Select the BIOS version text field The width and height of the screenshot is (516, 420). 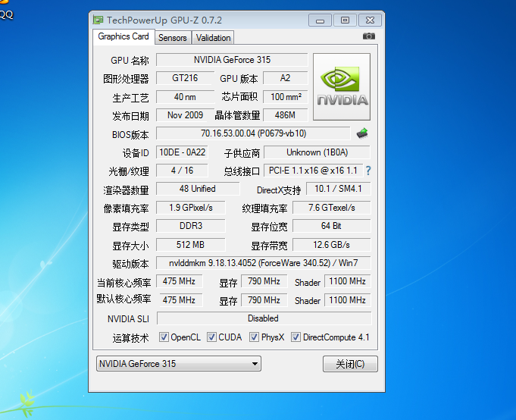[x=253, y=133]
